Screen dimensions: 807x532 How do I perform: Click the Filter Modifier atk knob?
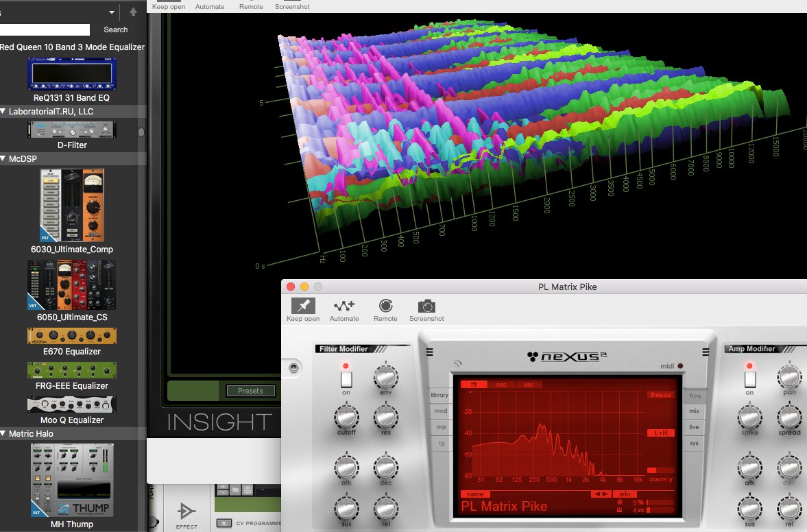[346, 466]
